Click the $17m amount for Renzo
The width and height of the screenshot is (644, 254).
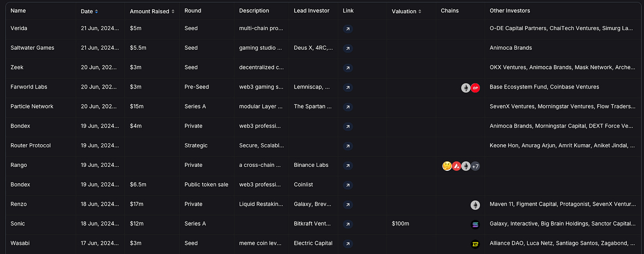pyautogui.click(x=137, y=204)
